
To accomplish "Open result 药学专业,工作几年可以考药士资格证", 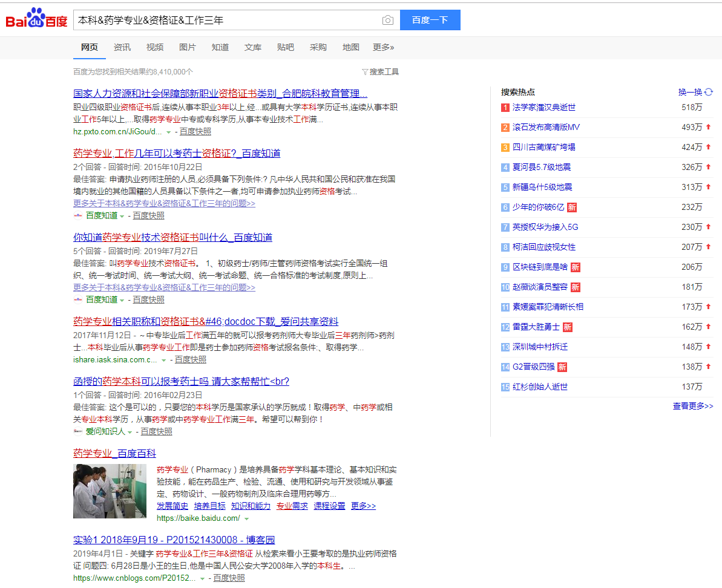I will click(x=177, y=153).
